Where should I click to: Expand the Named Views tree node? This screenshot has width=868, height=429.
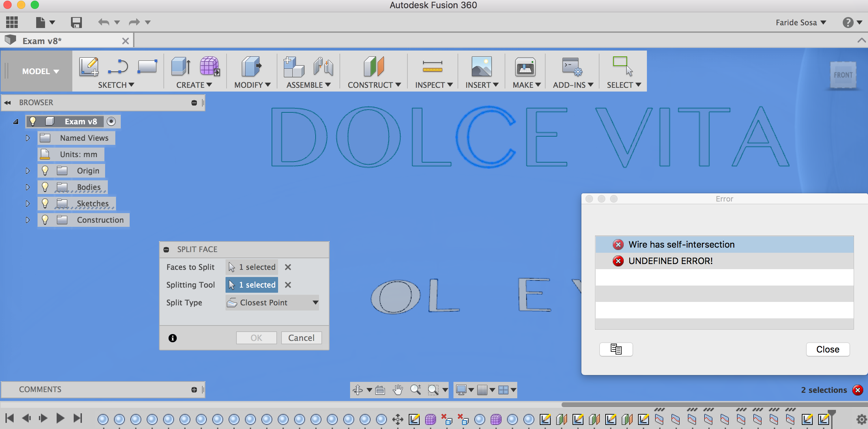28,138
